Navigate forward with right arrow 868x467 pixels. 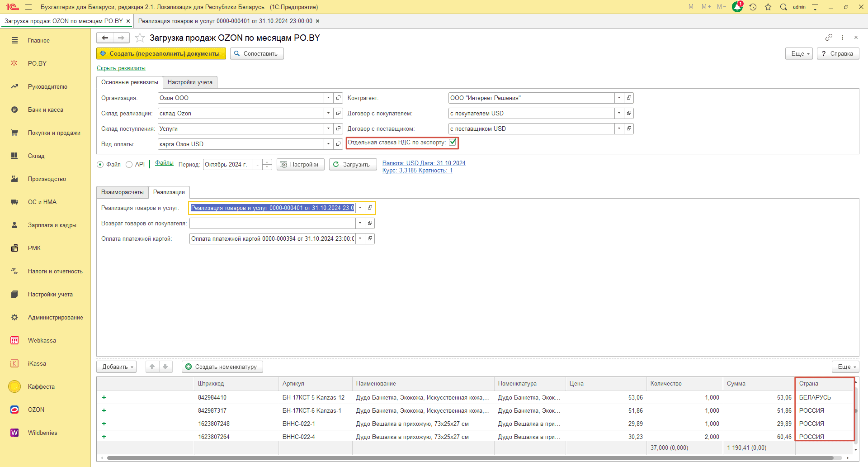121,38
